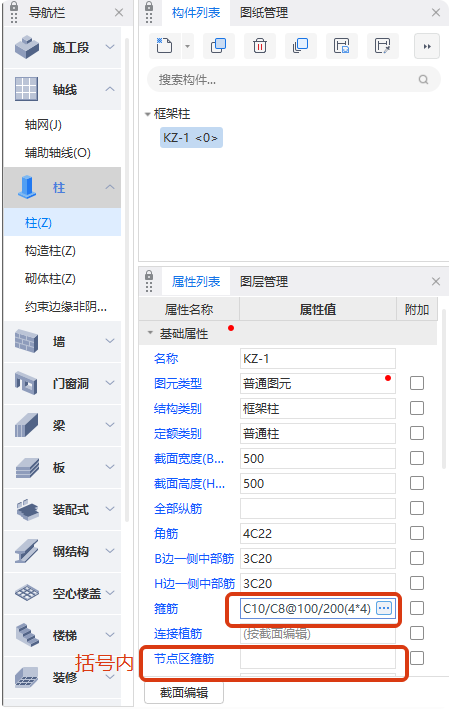Click the inter-floor copy icon
Screen dimensions: 449x709
[301, 46]
